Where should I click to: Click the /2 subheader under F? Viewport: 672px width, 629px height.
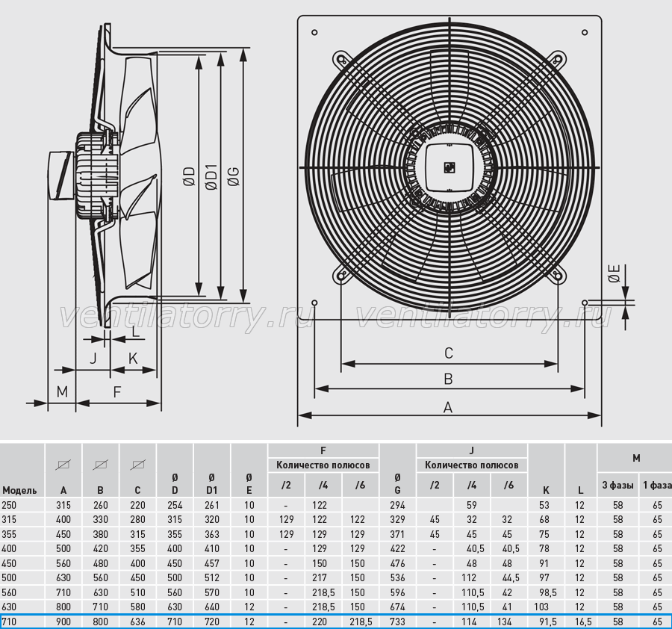point(286,485)
